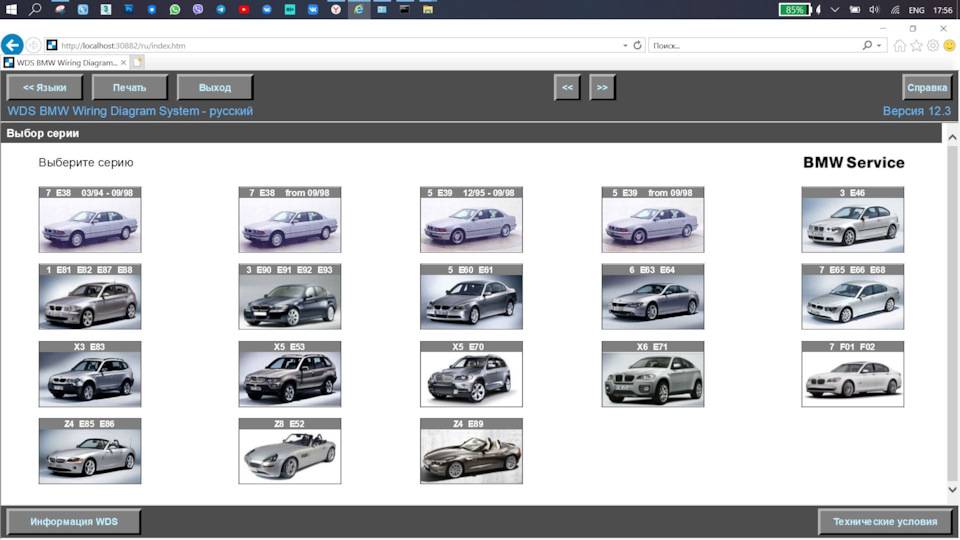Open the Photoshop taskbar icon
The width and height of the screenshot is (960, 540).
pos(129,9)
